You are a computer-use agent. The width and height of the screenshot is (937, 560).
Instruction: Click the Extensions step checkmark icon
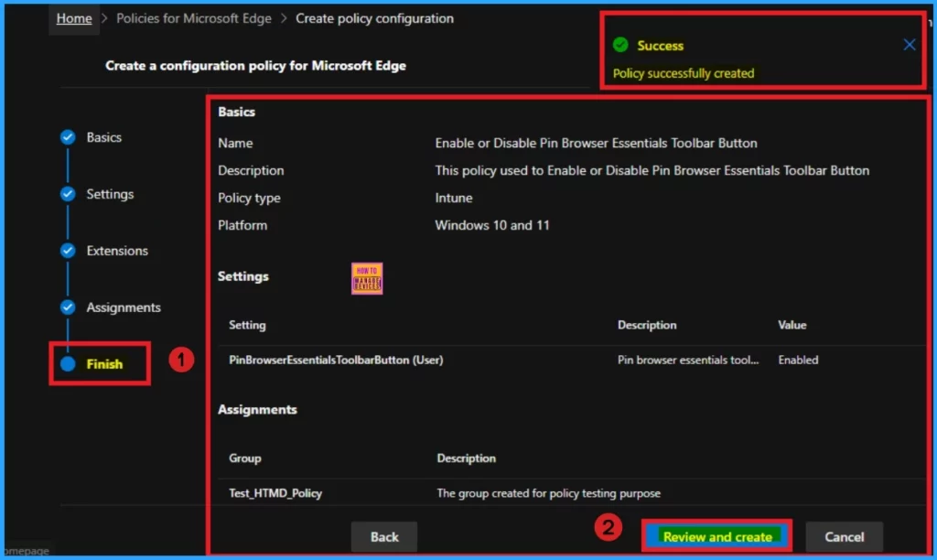68,251
